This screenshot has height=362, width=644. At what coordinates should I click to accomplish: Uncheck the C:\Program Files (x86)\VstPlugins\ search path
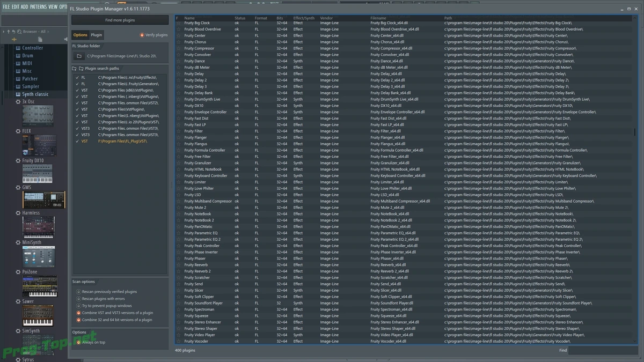pos(77,90)
